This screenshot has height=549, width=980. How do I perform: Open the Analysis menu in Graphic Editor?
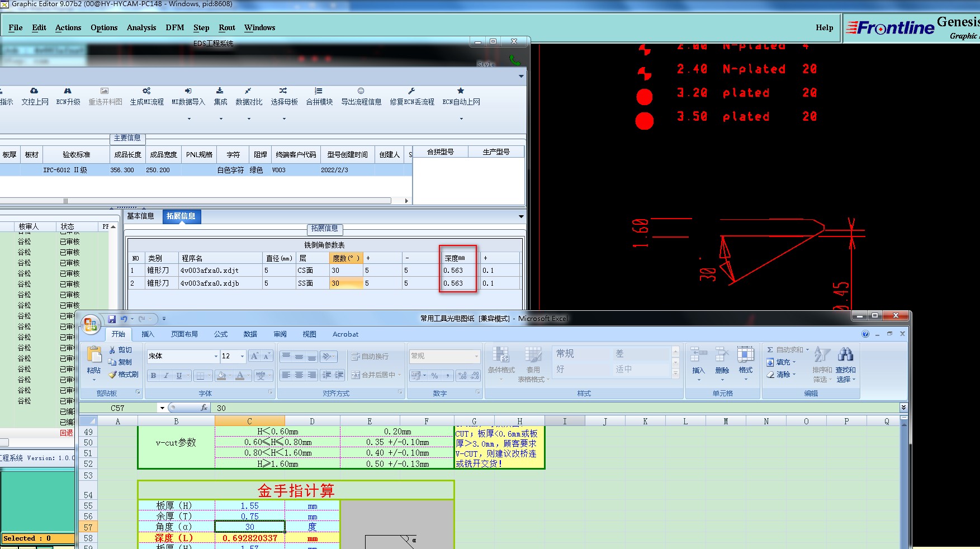(x=141, y=27)
